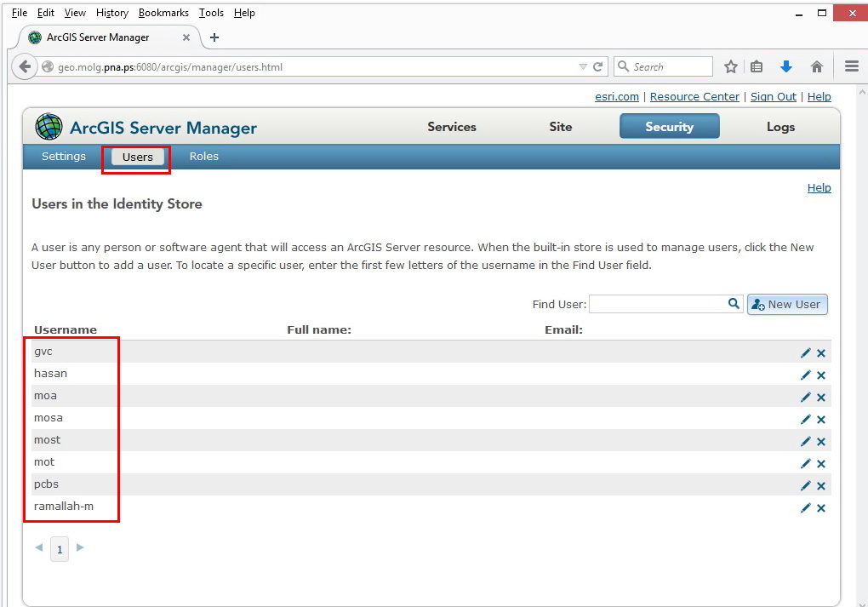Open the Roles sub-tab
Screen dimensions: 868x607
pos(203,156)
